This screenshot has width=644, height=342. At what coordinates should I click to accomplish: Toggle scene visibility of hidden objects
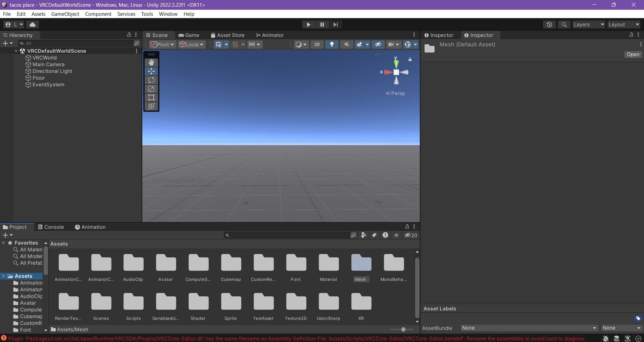coord(378,44)
